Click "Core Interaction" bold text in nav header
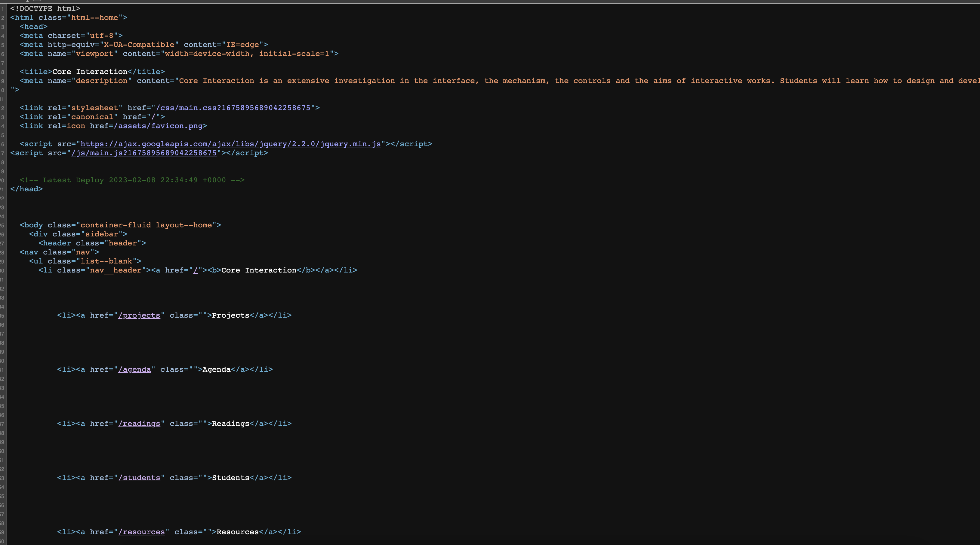 (259, 270)
